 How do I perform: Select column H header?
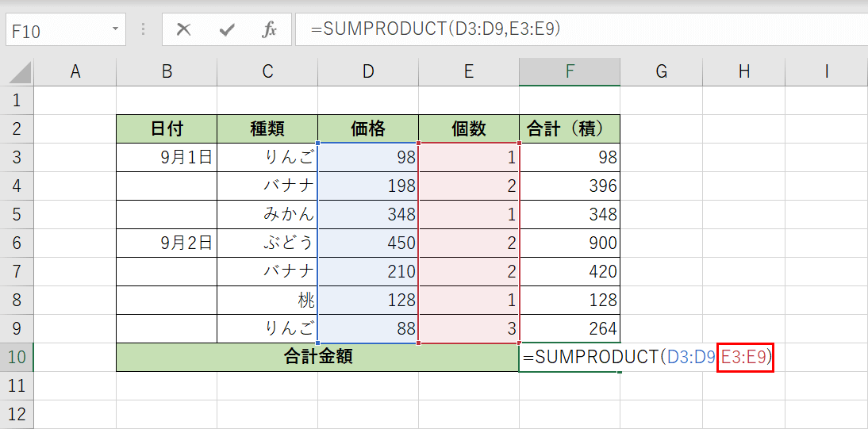[744, 72]
